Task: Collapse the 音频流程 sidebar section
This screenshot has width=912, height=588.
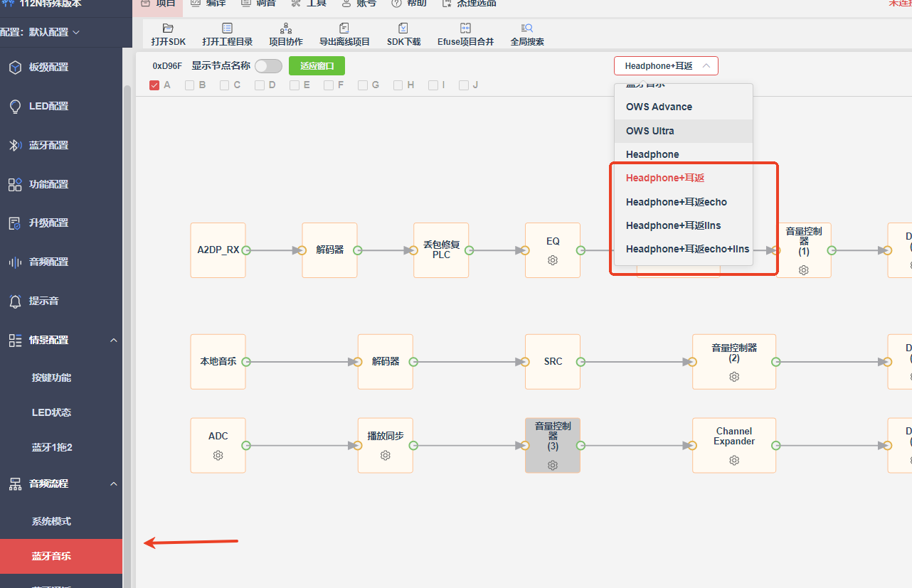Action: pos(114,483)
